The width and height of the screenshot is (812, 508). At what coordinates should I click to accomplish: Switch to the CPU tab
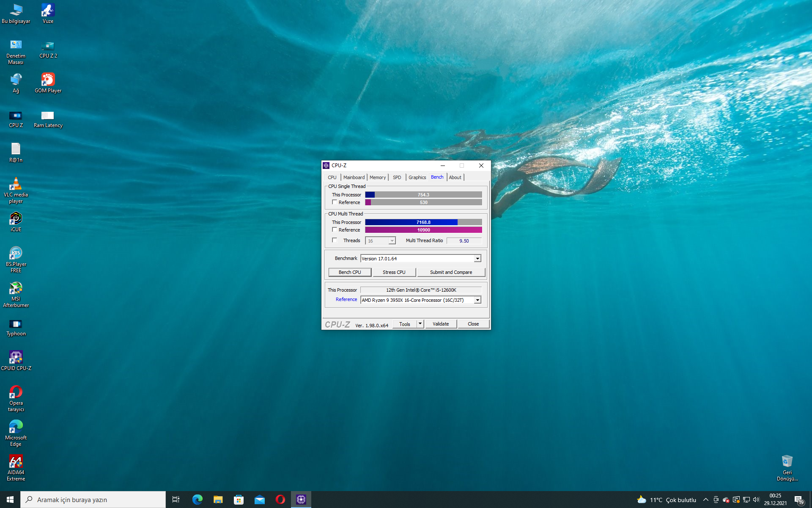click(x=332, y=177)
